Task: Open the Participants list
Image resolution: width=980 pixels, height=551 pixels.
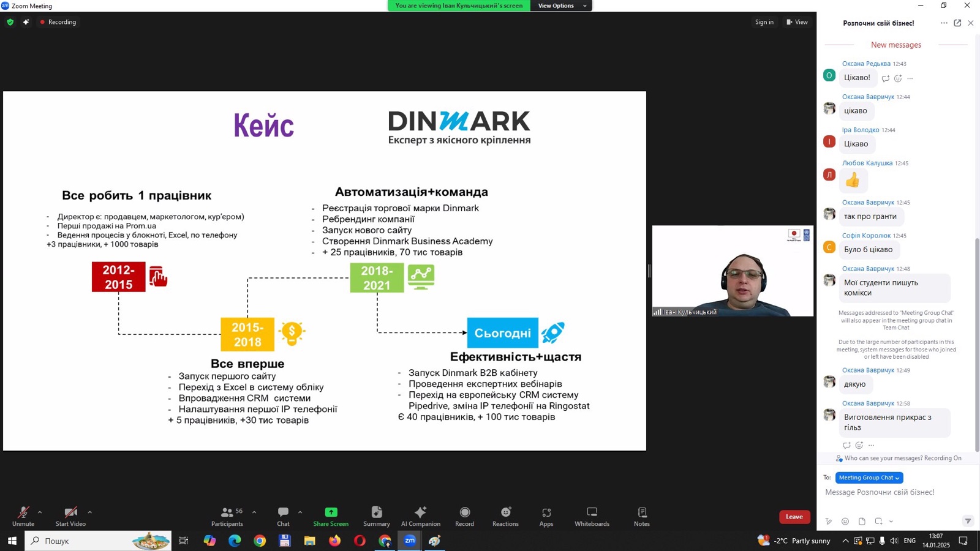Action: coord(227,516)
